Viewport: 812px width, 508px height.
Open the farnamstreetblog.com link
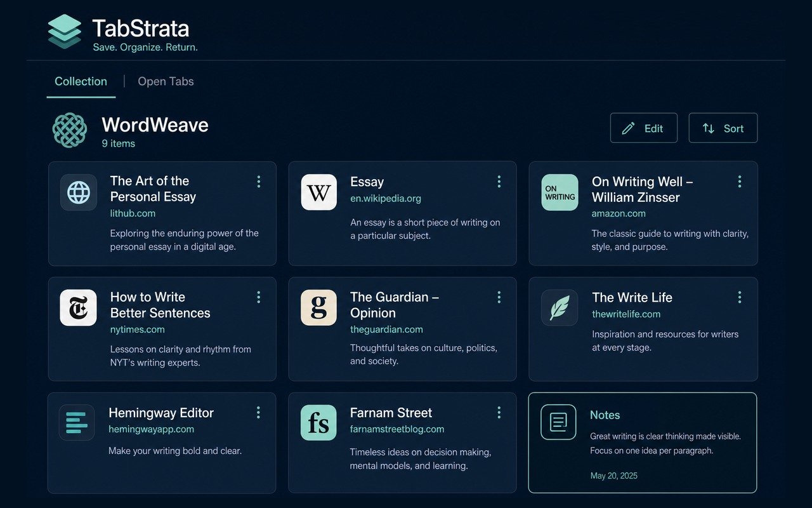397,429
